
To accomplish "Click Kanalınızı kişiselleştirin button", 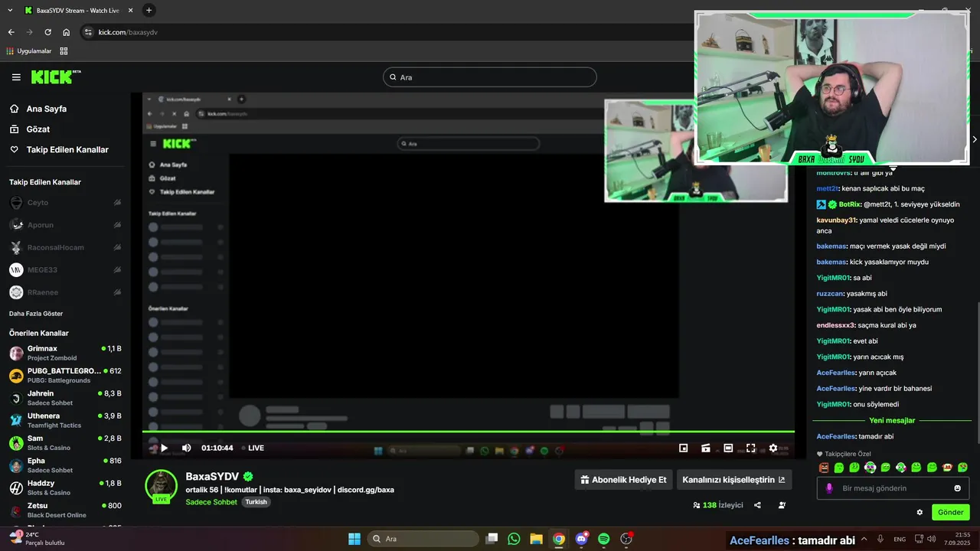I will (x=734, y=480).
